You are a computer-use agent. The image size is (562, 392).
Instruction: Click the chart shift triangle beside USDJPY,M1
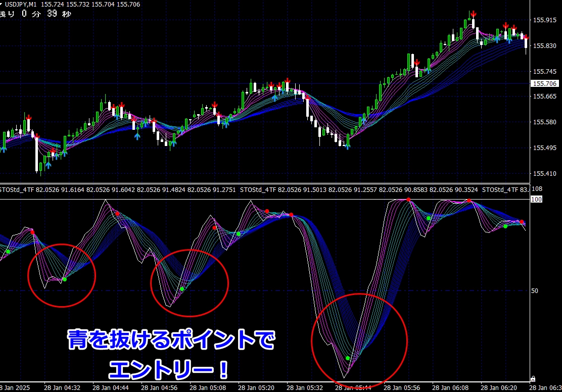point(2,4)
